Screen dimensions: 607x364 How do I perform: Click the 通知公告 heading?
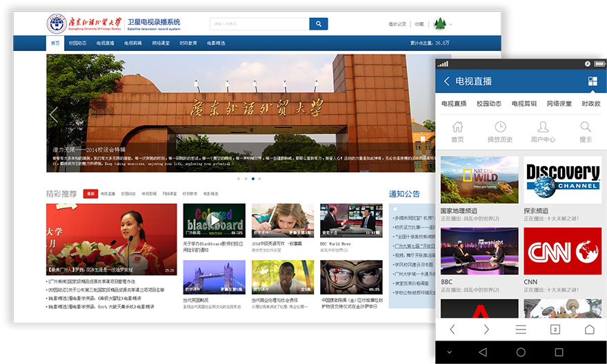point(404,194)
